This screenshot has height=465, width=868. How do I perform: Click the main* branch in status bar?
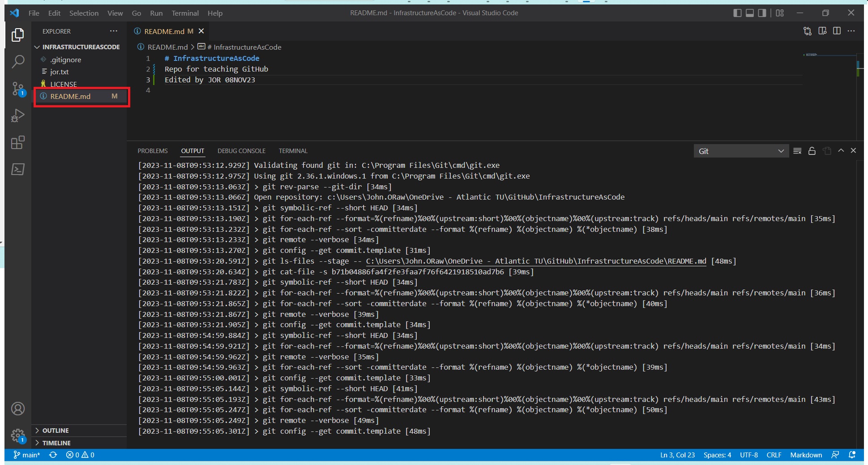pos(27,455)
